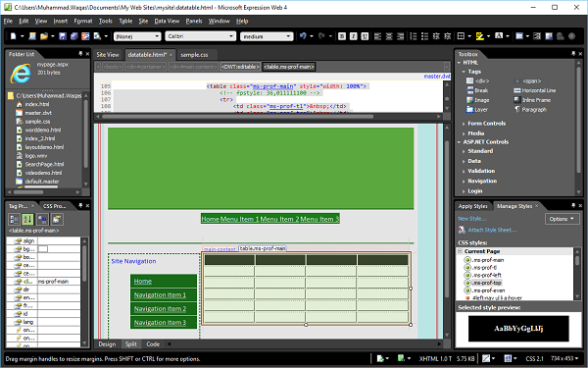This screenshot has height=368, width=588.
Task: Click the Save icon in toolbar
Action: click(63, 36)
